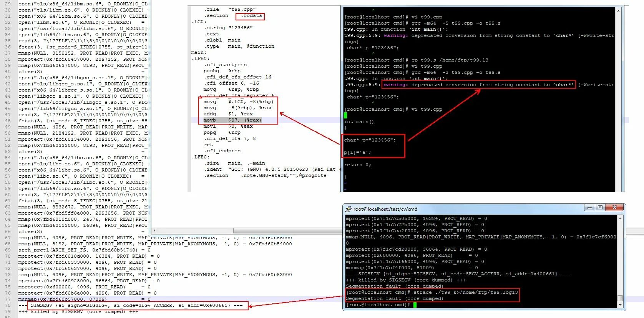
Task: Click the '.ident "GCC: (GNU) 4.8.5' line
Action: pos(271,169)
